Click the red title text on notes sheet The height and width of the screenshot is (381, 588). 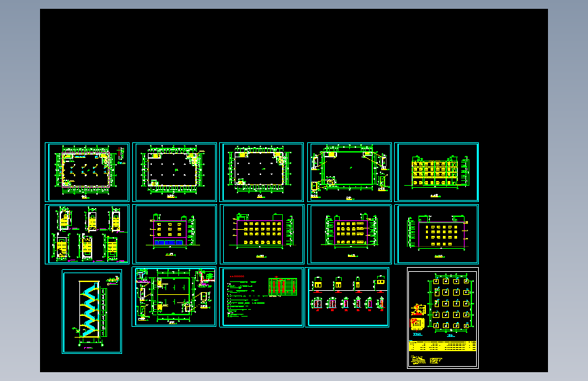237,277
